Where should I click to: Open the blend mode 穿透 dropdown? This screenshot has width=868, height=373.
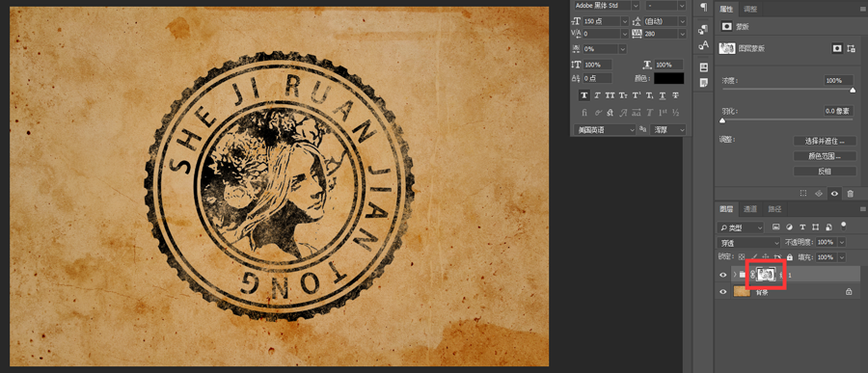pos(748,242)
